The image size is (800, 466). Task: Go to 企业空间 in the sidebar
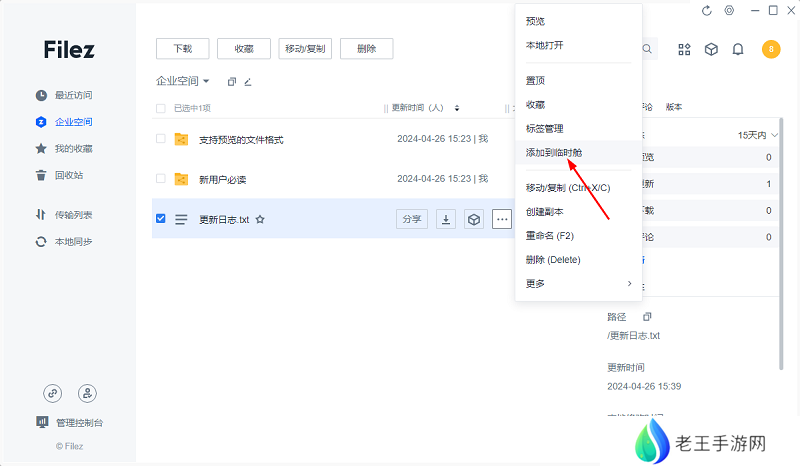64,122
